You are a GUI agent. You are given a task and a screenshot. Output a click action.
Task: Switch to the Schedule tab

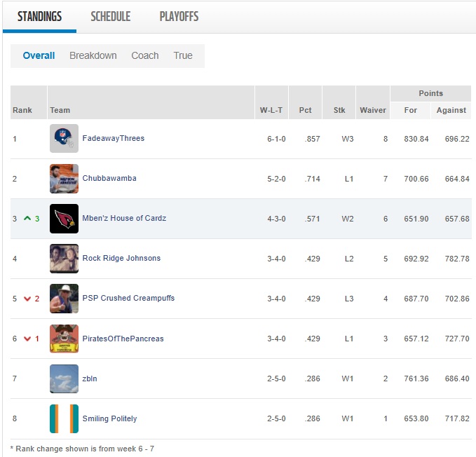110,17
